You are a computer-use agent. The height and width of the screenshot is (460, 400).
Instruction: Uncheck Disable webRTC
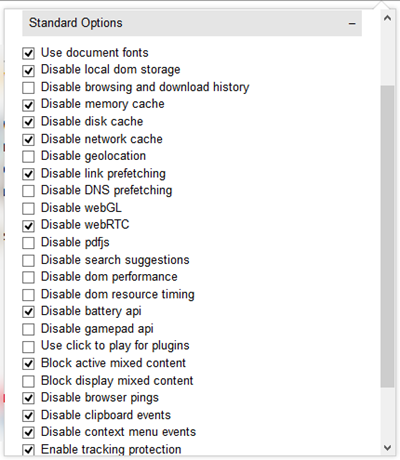[28, 225]
